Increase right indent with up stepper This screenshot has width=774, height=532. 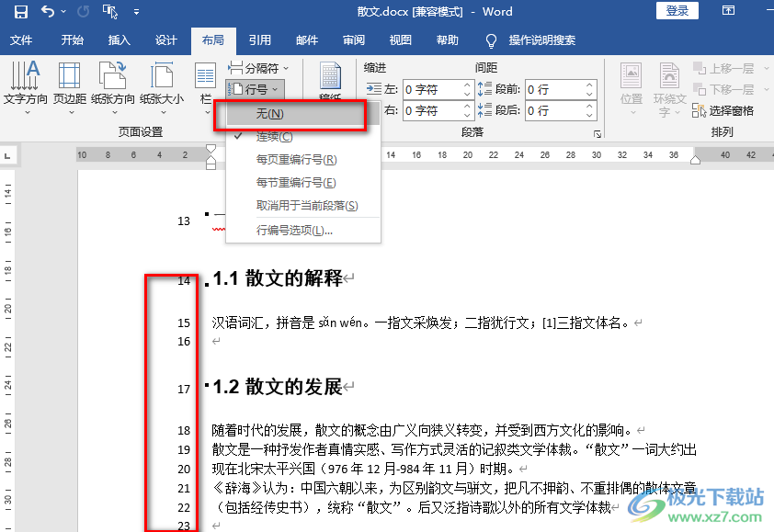pos(467,107)
